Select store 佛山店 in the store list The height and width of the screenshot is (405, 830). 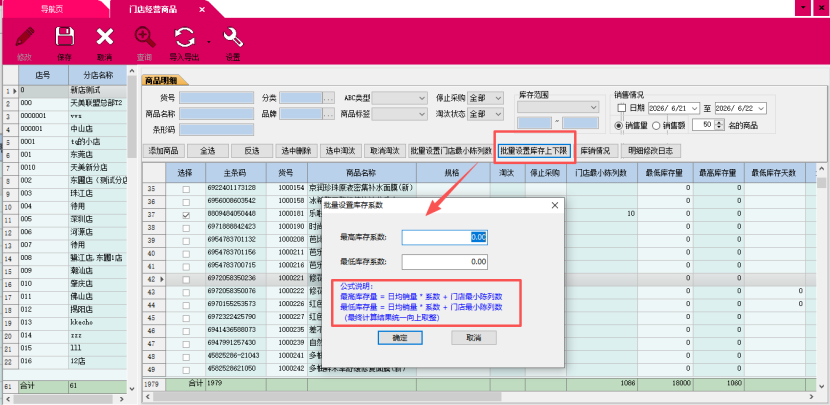[97, 296]
